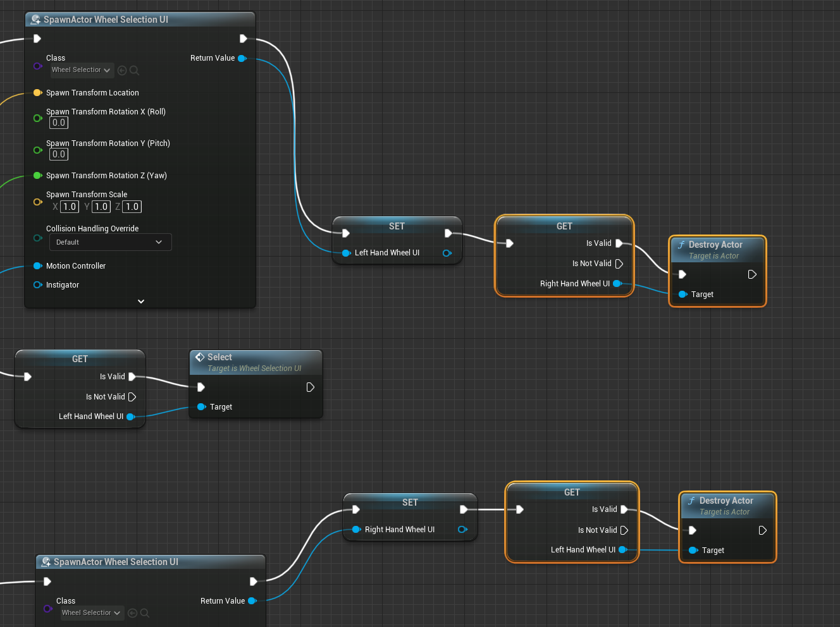Viewport: 840px width, 627px height.
Task: Expand the SpawnActor node's advanced pins chevron
Action: coord(140,301)
